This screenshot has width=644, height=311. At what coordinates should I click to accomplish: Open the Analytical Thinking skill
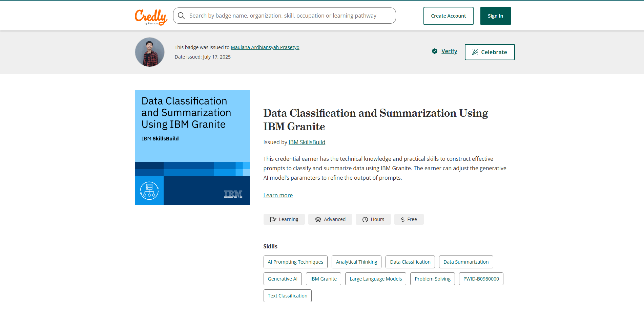pos(356,262)
